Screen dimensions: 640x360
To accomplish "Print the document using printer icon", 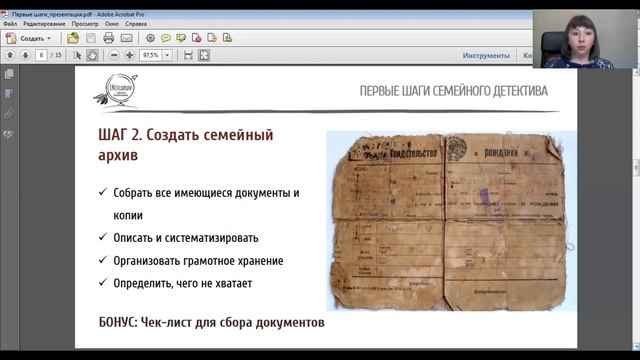I will pyautogui.click(x=109, y=38).
